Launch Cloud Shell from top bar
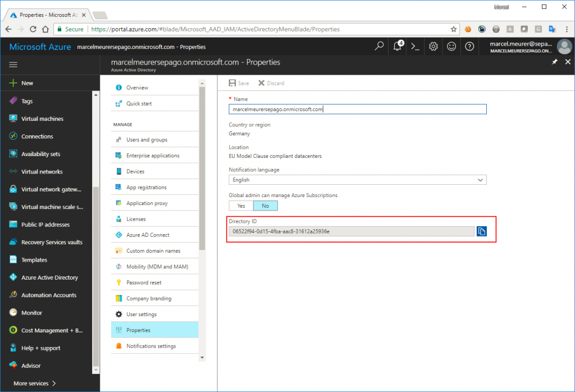 (416, 47)
